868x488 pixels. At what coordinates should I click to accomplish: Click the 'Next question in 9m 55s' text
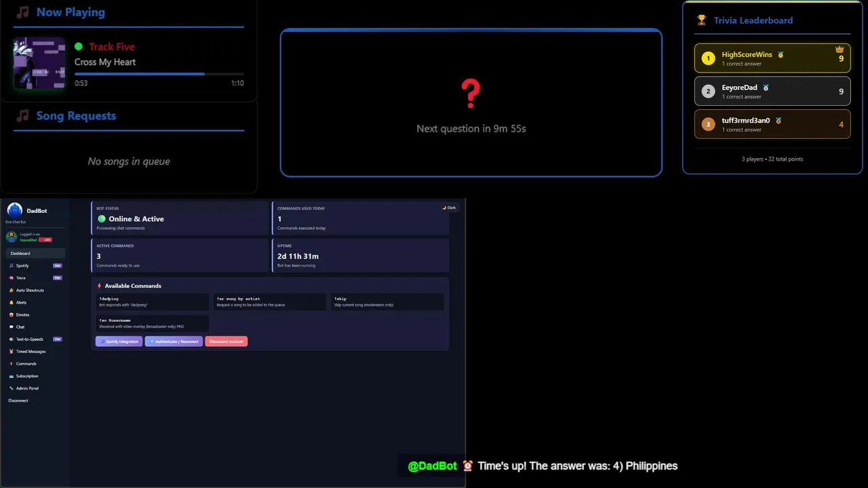pos(471,129)
